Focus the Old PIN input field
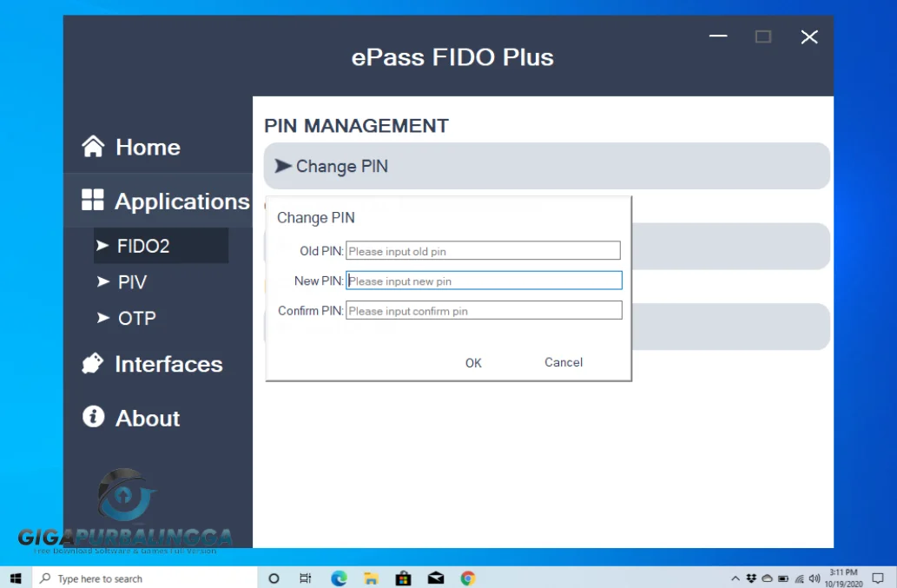 click(483, 250)
